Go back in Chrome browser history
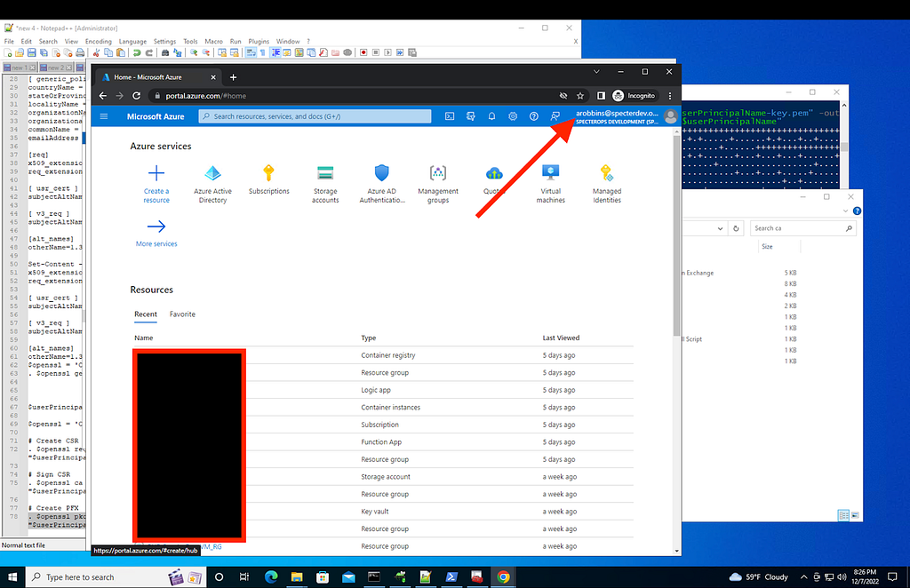The height and width of the screenshot is (588, 910). click(x=103, y=96)
